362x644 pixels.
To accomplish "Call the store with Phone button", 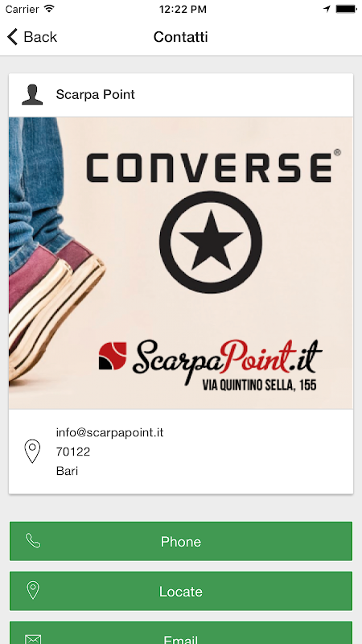I will click(x=181, y=541).
